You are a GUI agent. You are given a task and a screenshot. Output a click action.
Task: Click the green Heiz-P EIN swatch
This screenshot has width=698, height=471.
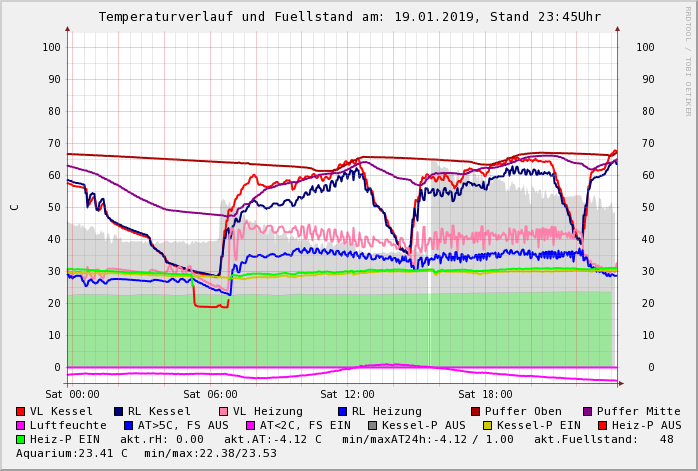point(21,440)
